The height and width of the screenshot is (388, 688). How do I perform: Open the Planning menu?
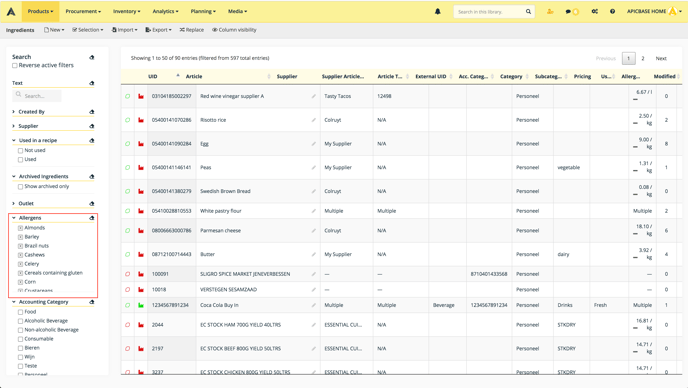[x=203, y=11]
